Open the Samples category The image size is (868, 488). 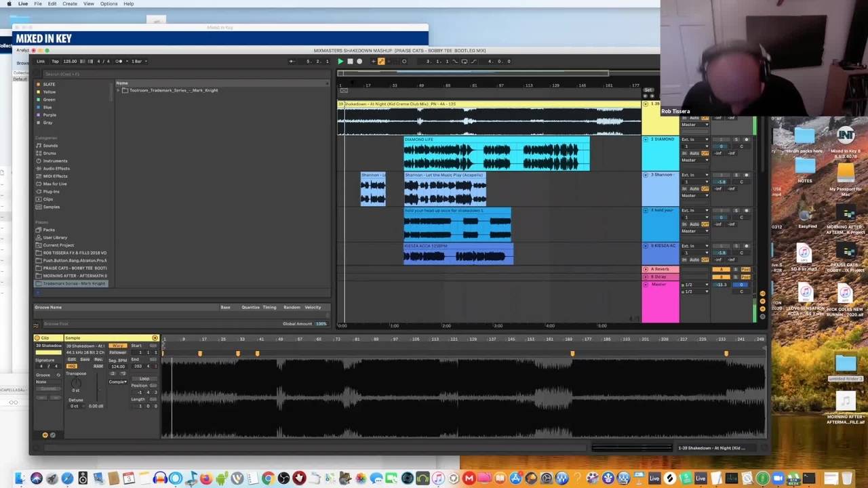coord(52,207)
